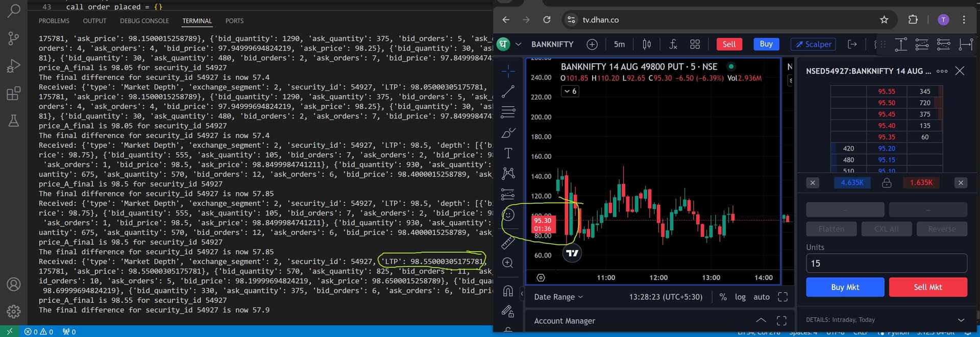Select the zoom in tool

coord(508,262)
